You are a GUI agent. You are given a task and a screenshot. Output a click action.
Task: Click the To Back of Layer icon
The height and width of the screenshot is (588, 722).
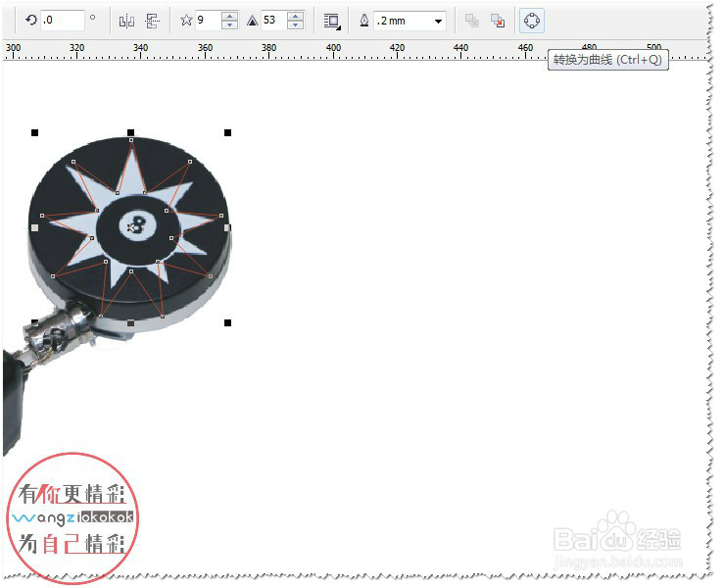pyautogui.click(x=498, y=21)
